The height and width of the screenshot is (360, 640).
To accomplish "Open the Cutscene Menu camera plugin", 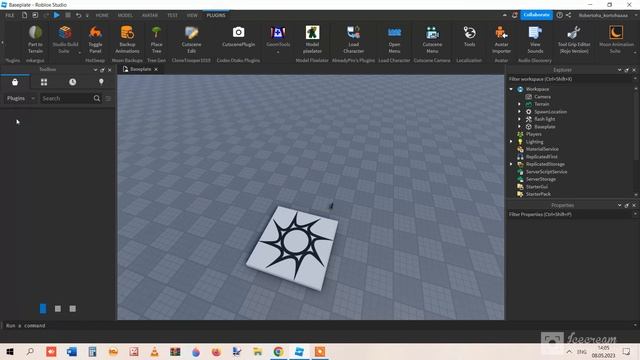I will (x=432, y=39).
